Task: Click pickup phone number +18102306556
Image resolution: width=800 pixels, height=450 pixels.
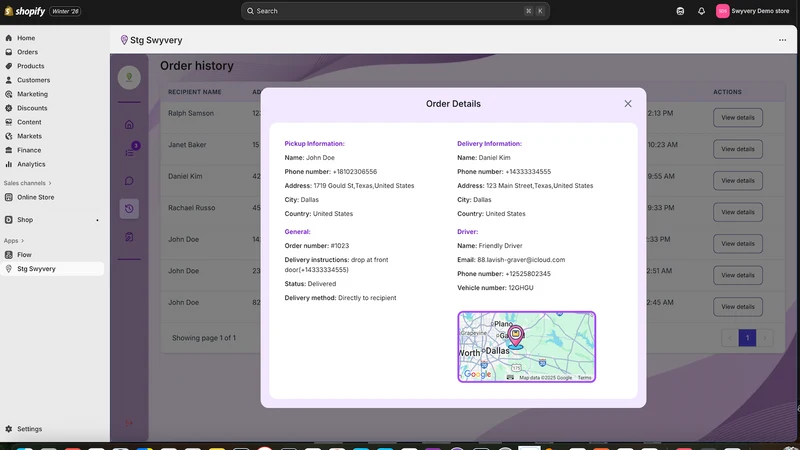Action: pos(355,172)
